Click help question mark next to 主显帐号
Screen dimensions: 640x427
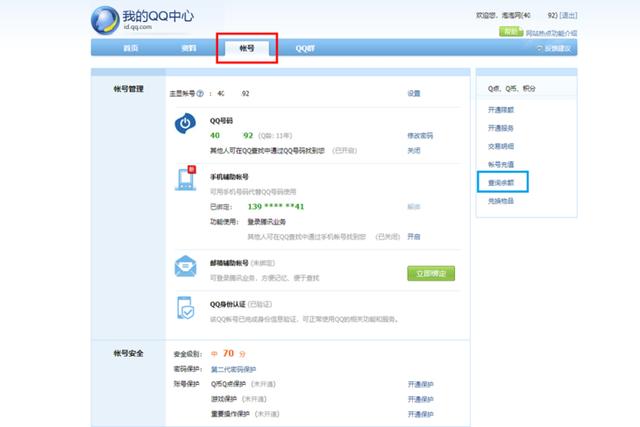coord(200,93)
